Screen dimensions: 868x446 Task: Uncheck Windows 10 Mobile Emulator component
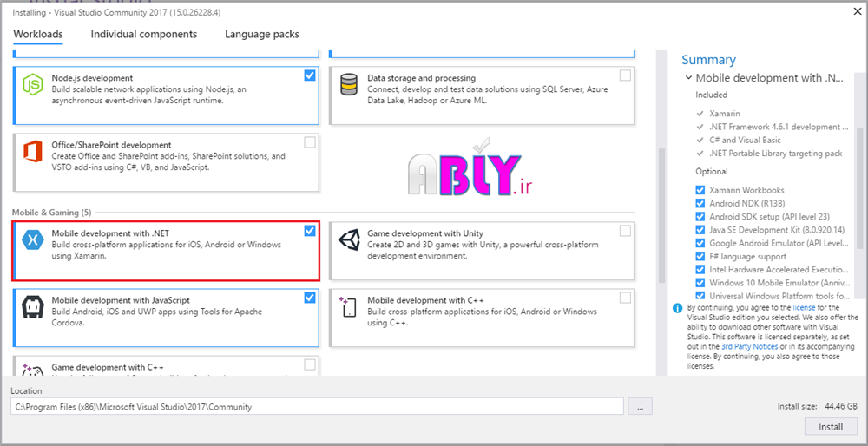(700, 283)
